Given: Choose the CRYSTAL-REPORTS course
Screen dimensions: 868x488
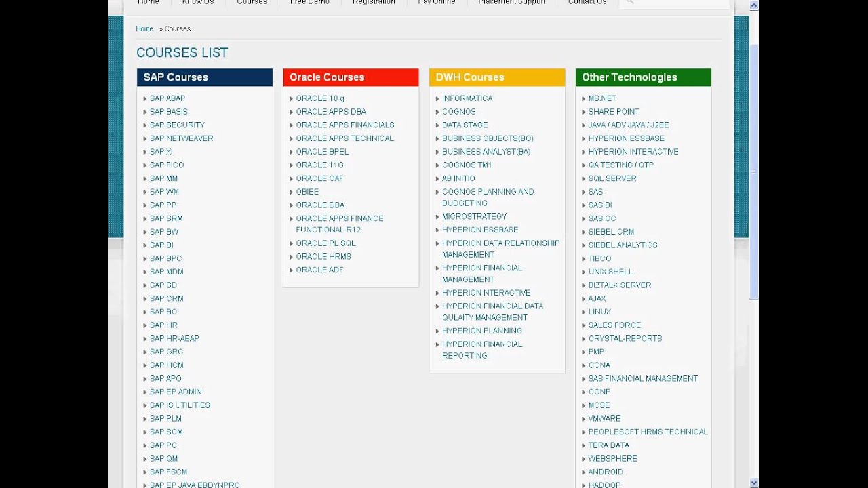Looking at the screenshot, I should pos(625,339).
